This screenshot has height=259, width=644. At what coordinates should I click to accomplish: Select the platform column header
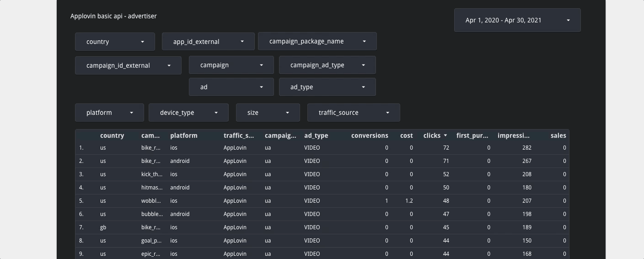[x=184, y=135]
